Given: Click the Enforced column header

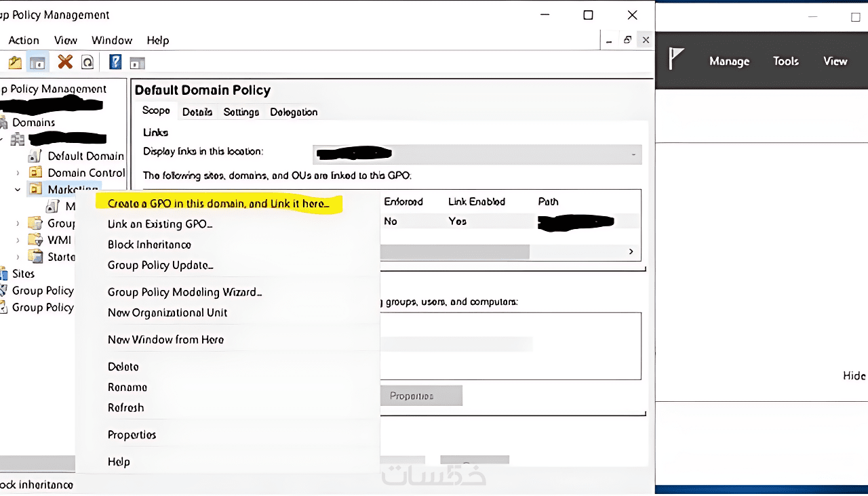Looking at the screenshot, I should 403,201.
